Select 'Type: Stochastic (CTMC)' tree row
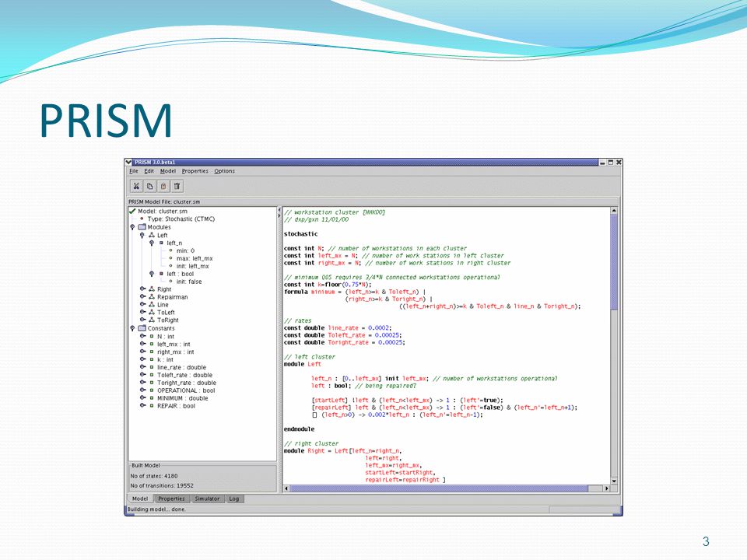Screen dimensions: 747x560 point(181,219)
